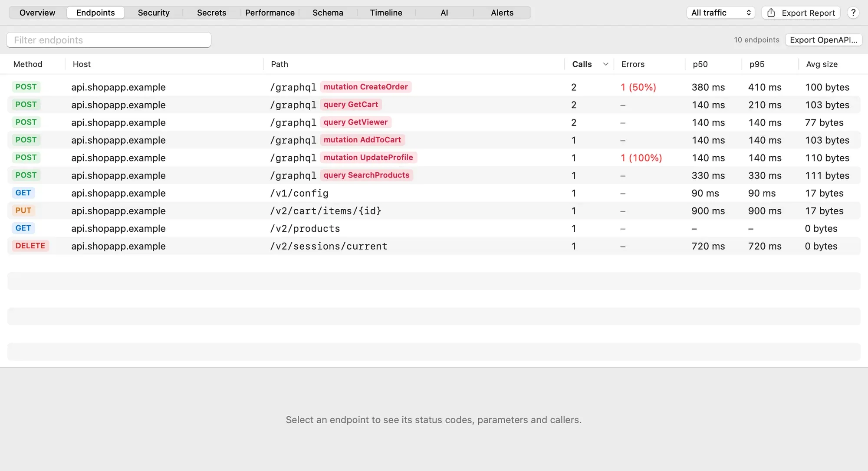Select the /v2/products endpoint path
Screen dimensions: 868x471
(x=305, y=228)
